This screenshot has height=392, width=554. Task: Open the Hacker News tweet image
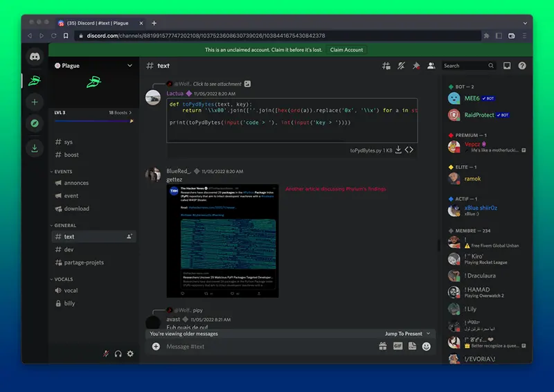[x=222, y=241]
